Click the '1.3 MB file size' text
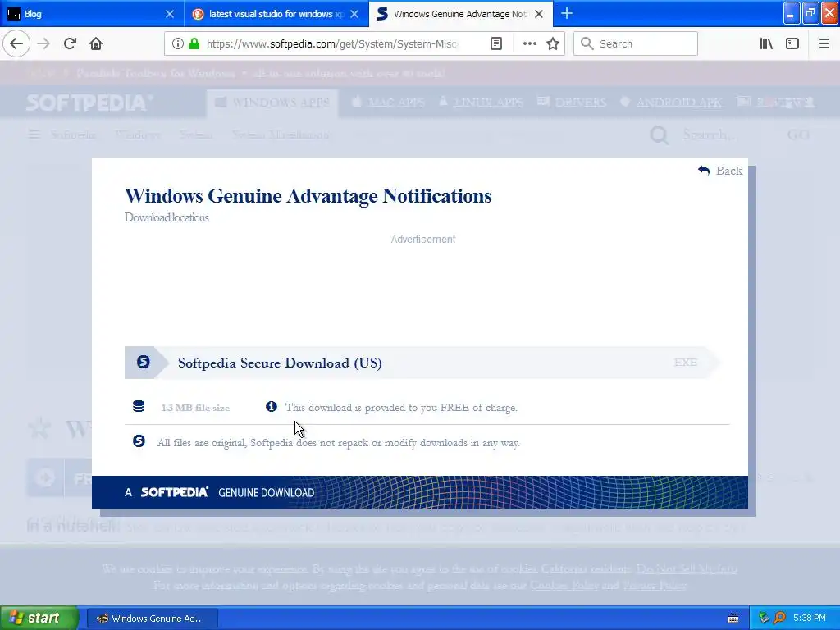 [x=195, y=408]
